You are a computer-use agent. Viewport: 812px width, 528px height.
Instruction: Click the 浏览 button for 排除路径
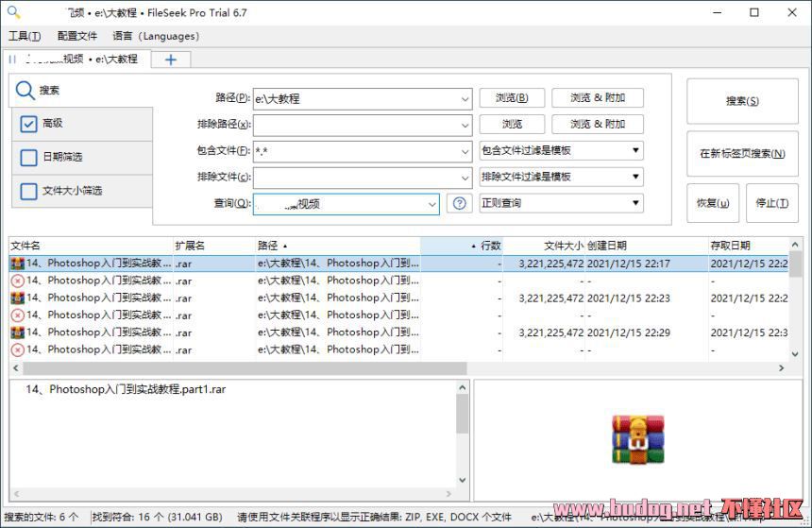point(512,124)
